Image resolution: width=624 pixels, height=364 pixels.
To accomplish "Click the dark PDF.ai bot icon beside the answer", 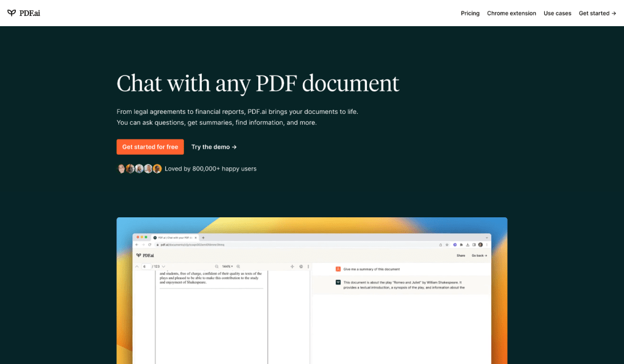I will pyautogui.click(x=338, y=282).
